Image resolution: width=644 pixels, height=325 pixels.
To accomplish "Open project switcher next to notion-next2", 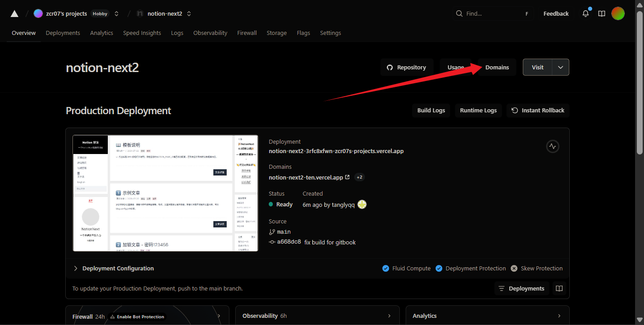I will (189, 13).
